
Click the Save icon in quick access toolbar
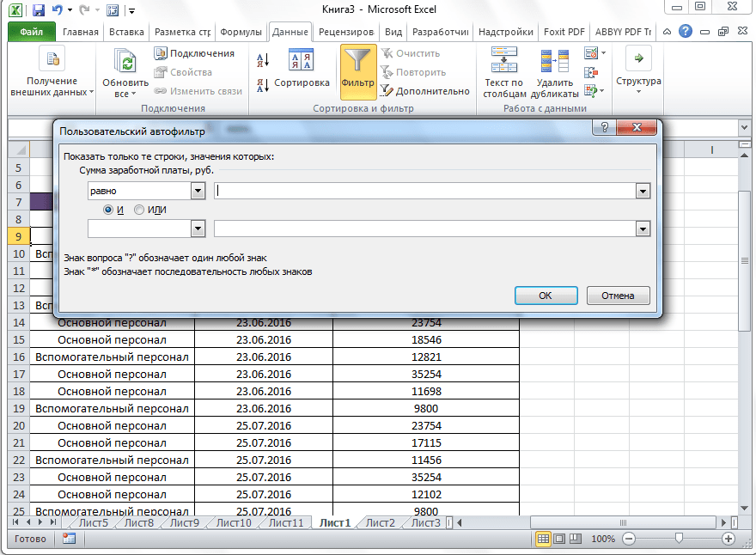tap(39, 10)
